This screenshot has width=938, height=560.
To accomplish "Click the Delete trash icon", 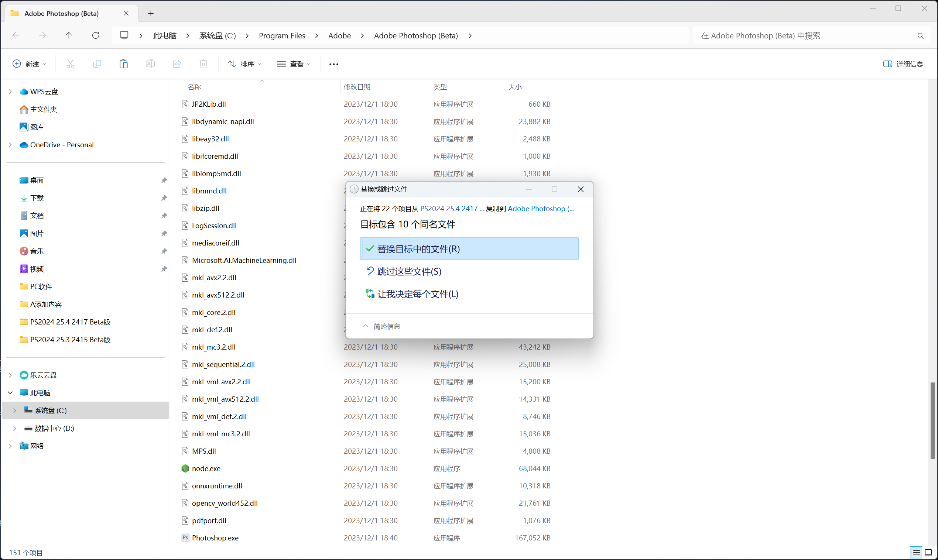I will point(203,64).
